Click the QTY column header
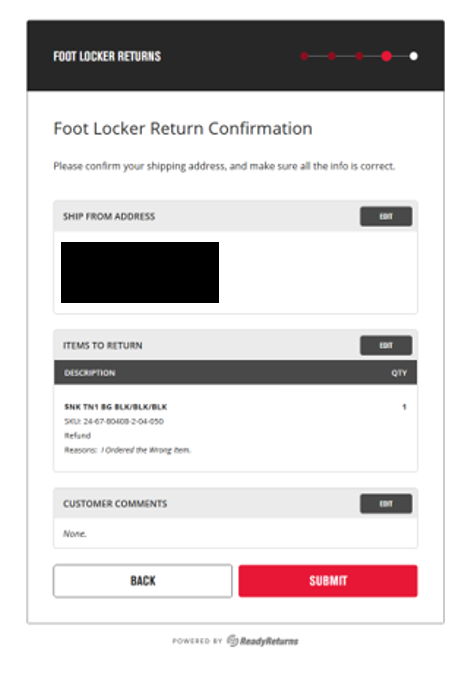This screenshot has height=674, width=471. (399, 373)
